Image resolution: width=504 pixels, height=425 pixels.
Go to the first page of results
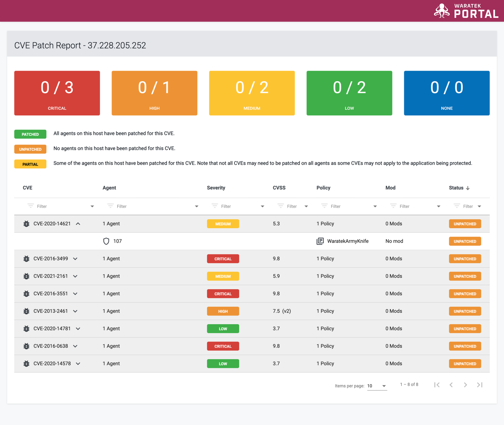(x=437, y=385)
